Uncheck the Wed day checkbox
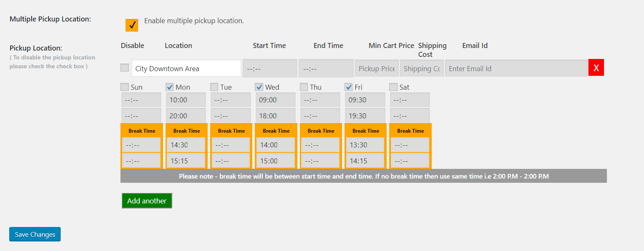 click(259, 87)
